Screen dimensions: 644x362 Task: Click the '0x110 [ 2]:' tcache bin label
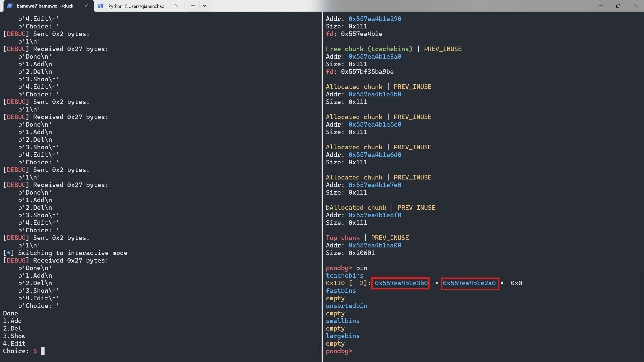click(348, 283)
